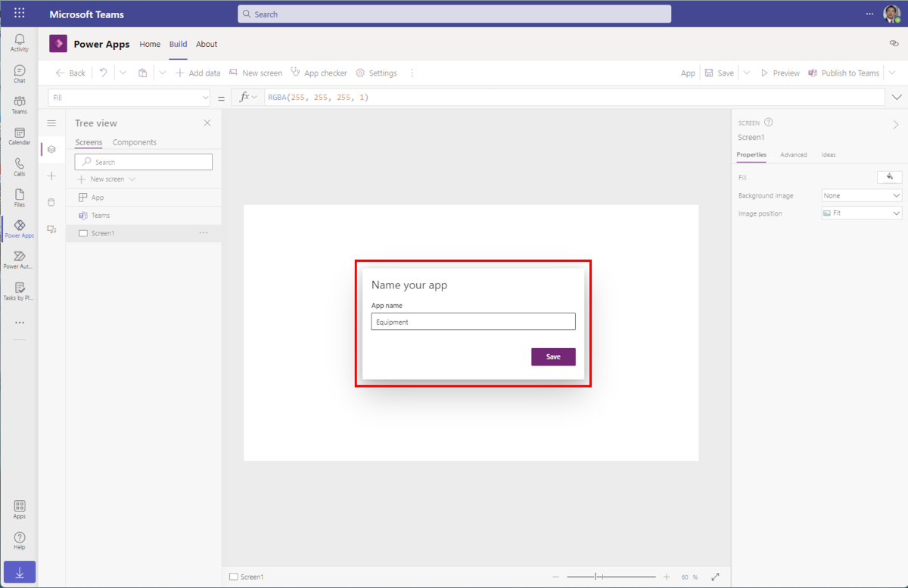This screenshot has height=588, width=908.
Task: Open the hamburger menu in left pane
Action: click(51, 123)
